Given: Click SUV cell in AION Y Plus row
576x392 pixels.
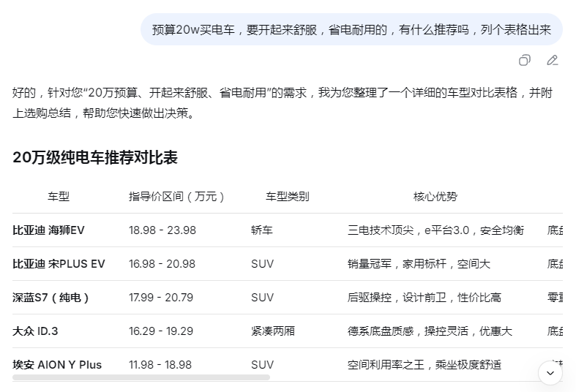Looking at the screenshot, I should tap(262, 365).
